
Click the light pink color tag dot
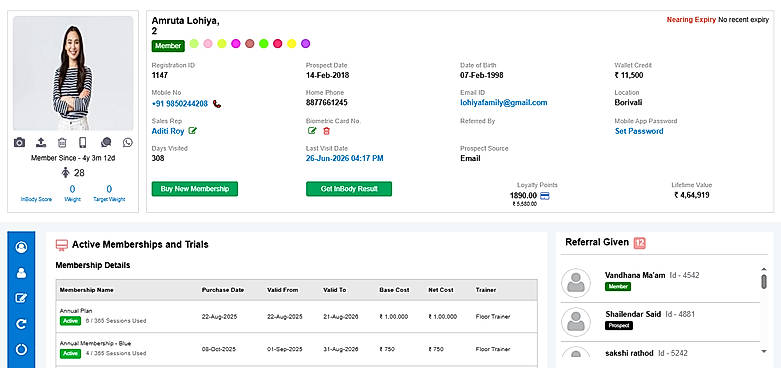(208, 43)
